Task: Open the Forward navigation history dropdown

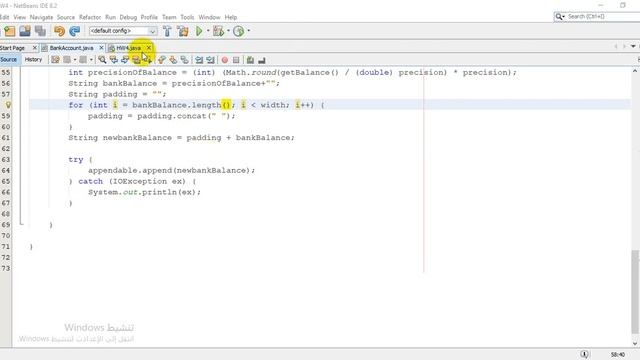Action: pos(91,60)
